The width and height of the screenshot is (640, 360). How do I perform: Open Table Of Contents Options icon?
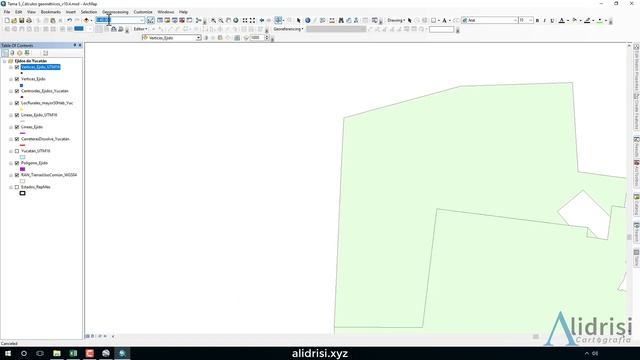click(45, 53)
